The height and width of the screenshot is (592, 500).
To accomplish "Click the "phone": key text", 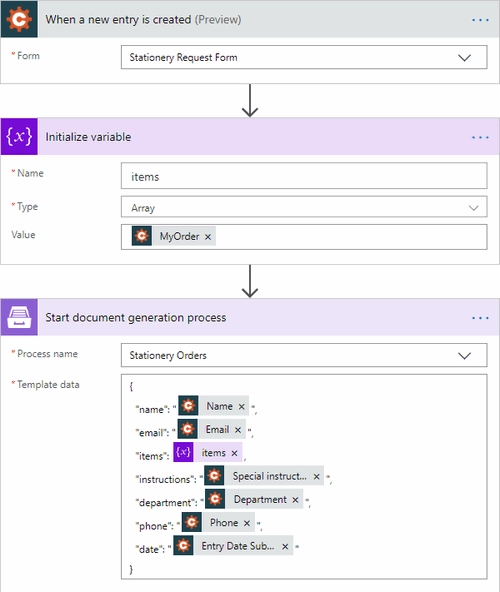I will point(154,526).
